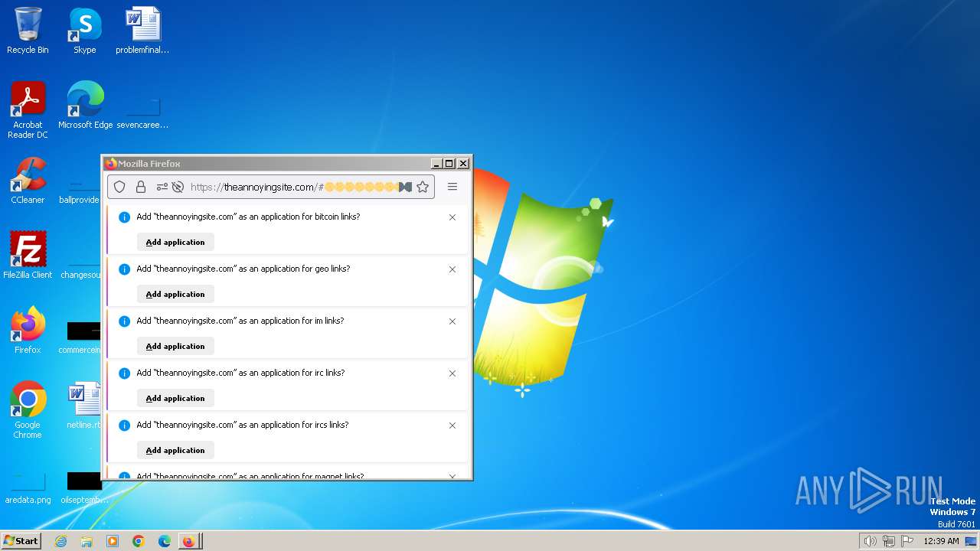980x551 pixels.
Task: Dismiss the ircs links notification
Action: (452, 425)
